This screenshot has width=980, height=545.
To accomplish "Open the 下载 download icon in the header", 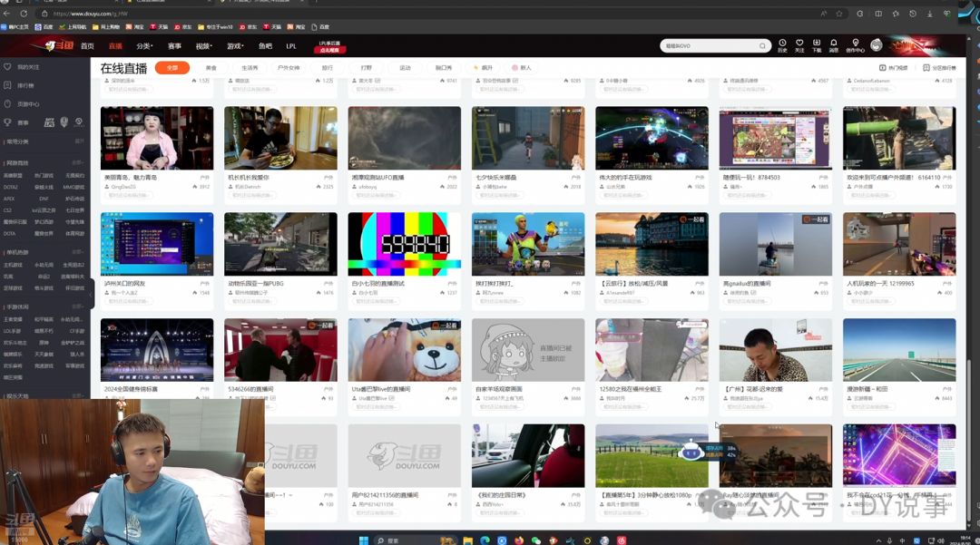I will (817, 45).
